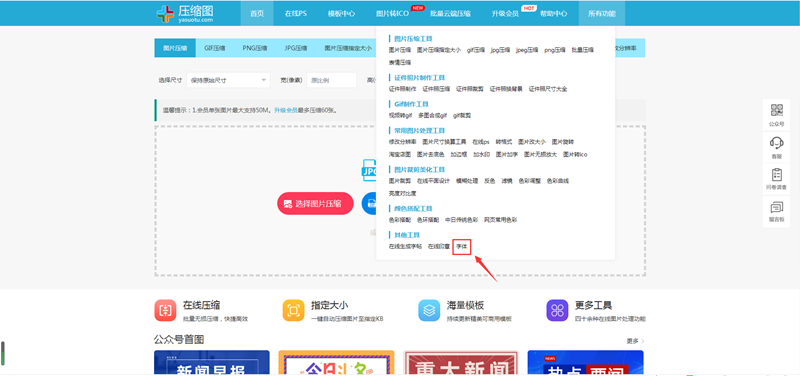Open 多图合成gif in the menu
800x376 pixels.
[432, 115]
